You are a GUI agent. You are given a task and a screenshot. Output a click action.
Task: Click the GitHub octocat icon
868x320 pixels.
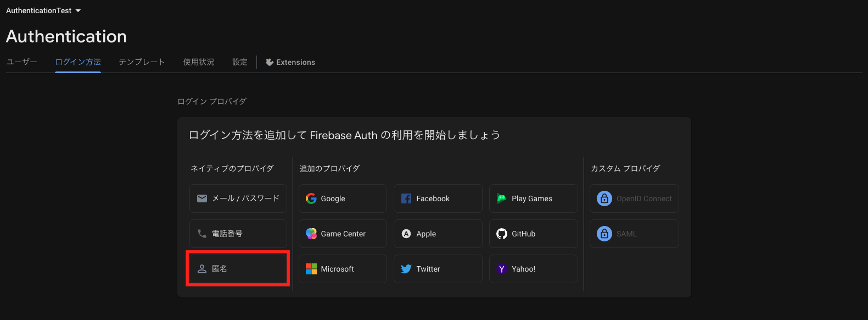coord(502,234)
